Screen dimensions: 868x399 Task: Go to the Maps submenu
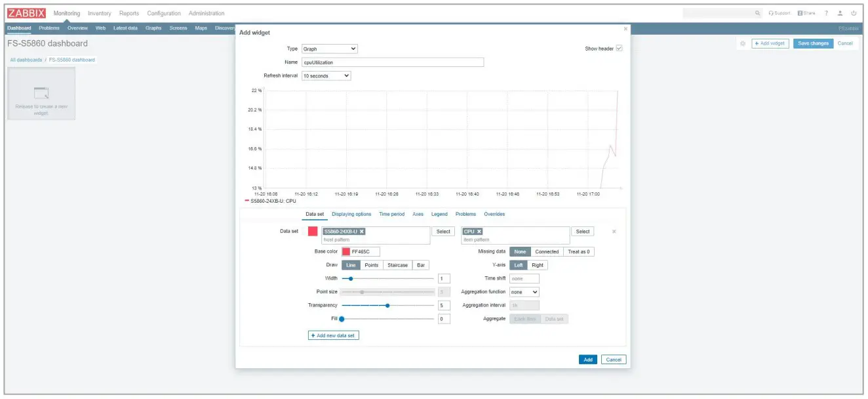201,28
